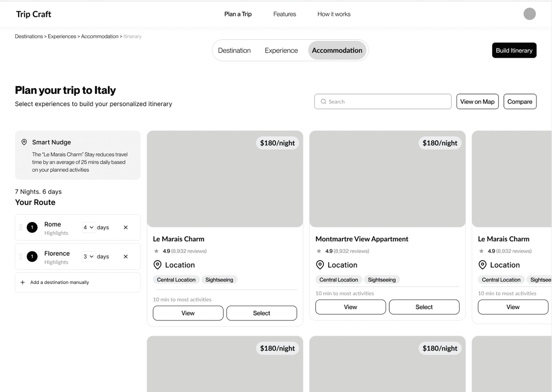Click the plus icon to add destination

[23, 282]
